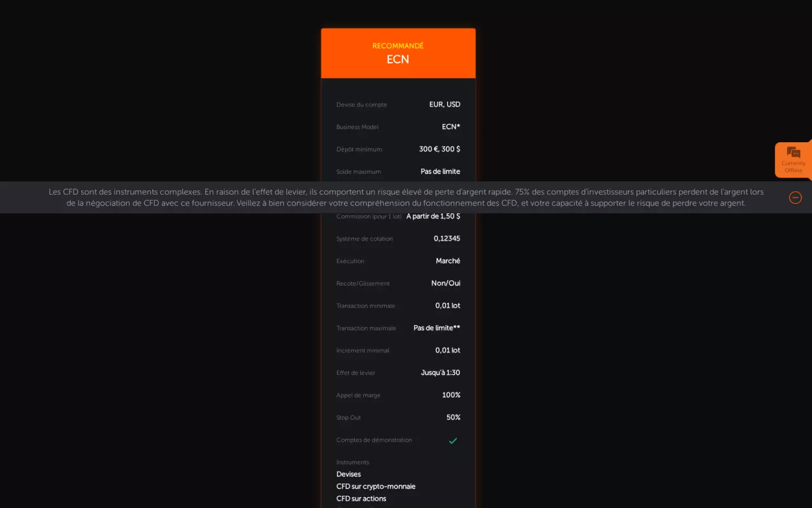The height and width of the screenshot is (508, 812).
Task: Select the "A partir de 1,50 $" value
Action: (433, 216)
